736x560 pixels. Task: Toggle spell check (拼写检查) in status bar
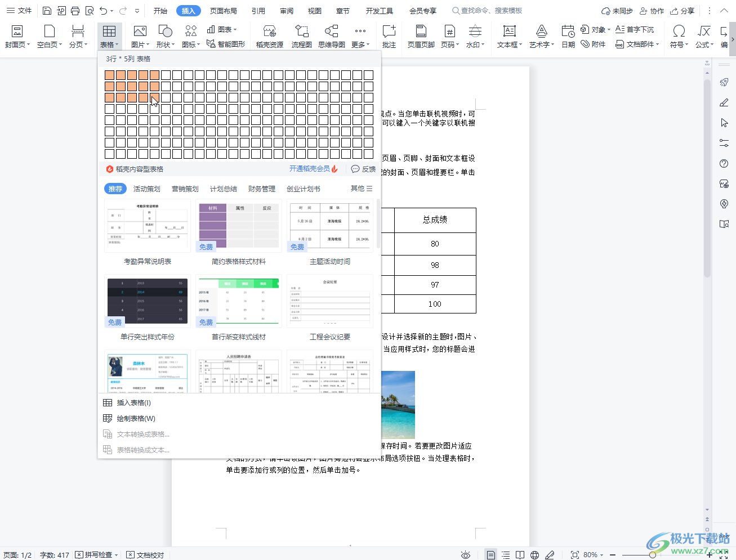(96, 555)
